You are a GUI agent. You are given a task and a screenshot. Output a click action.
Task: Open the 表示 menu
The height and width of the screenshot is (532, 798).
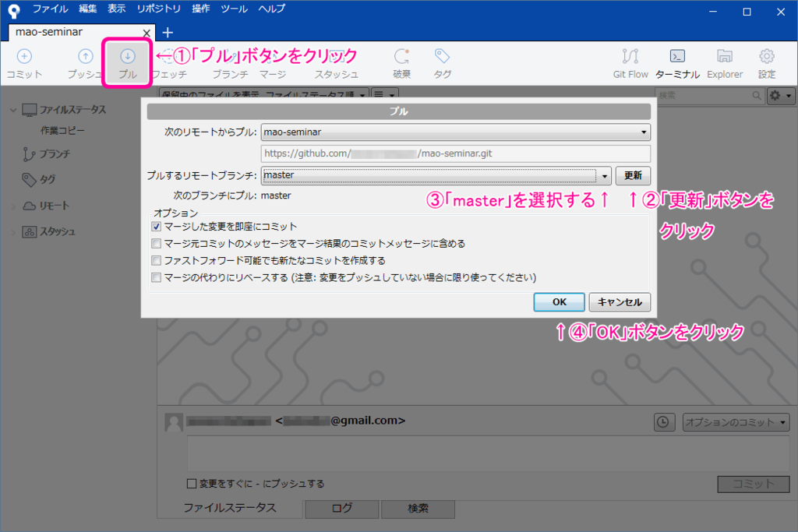117,9
